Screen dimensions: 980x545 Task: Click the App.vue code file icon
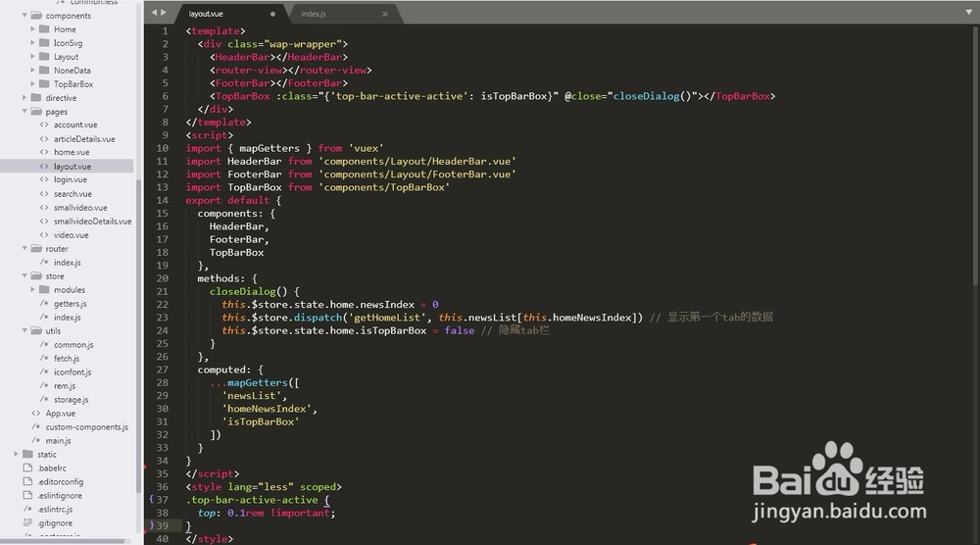click(36, 413)
